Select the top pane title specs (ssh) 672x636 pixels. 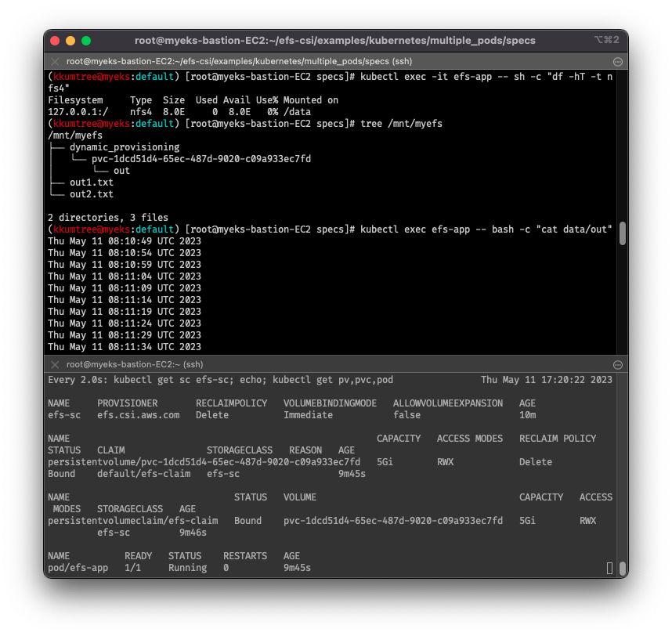coord(239,61)
